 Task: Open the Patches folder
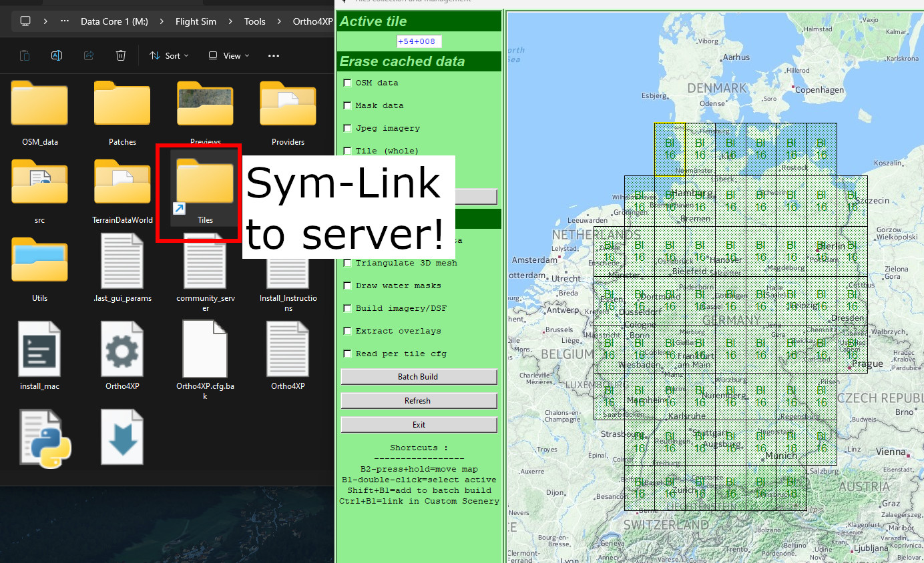click(122, 112)
